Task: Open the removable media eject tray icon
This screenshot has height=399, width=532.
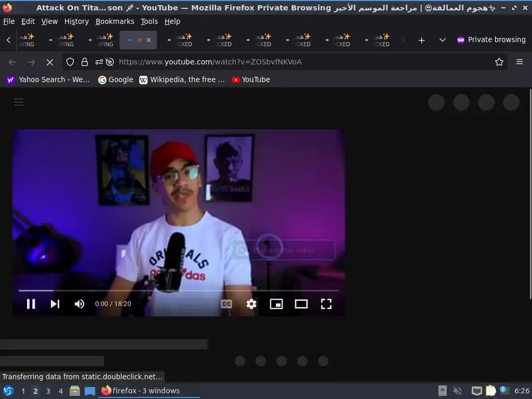Action: (x=443, y=391)
